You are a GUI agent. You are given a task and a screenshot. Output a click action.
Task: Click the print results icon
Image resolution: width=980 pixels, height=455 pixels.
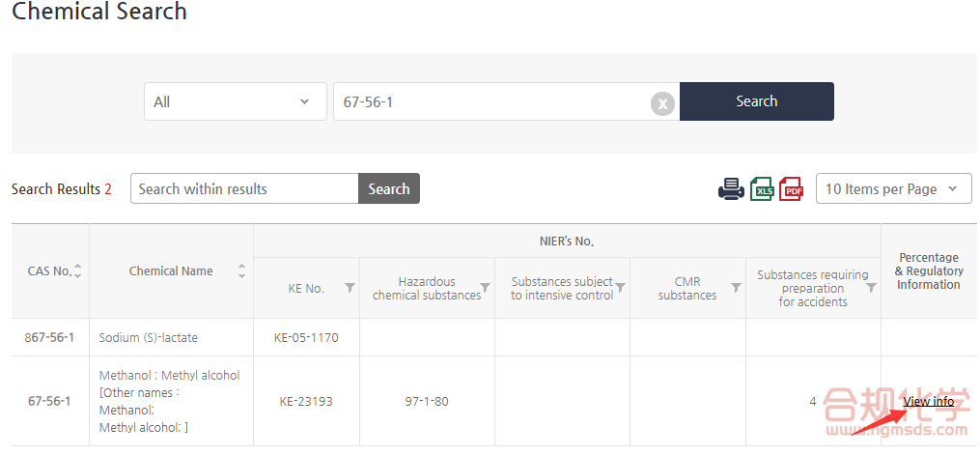[x=731, y=189]
